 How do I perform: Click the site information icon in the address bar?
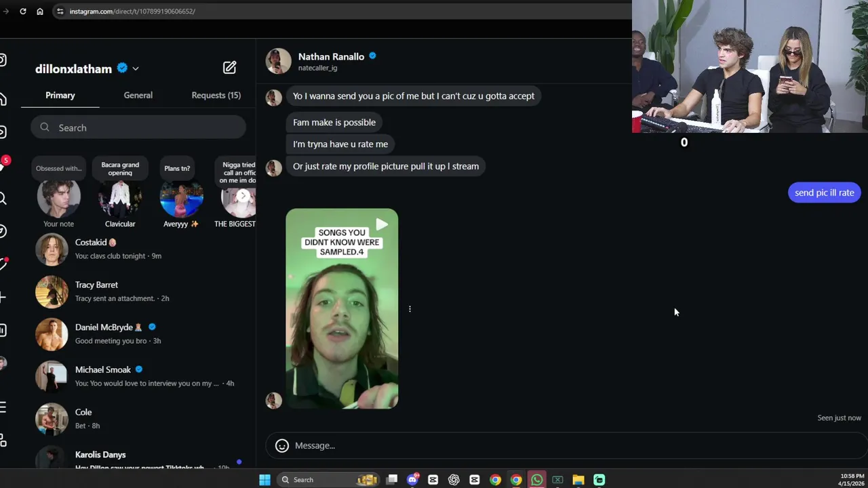tap(60, 12)
